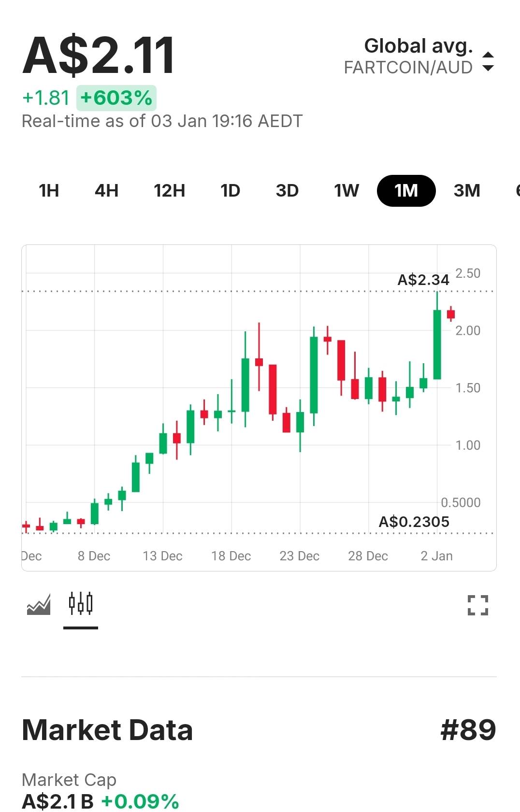Viewport: 520px width, 812px height.
Task: Tap the tall green candle at 2 Jan
Action: pos(437,344)
